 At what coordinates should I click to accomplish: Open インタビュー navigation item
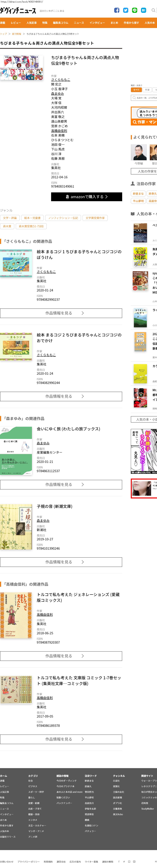click(97, 23)
